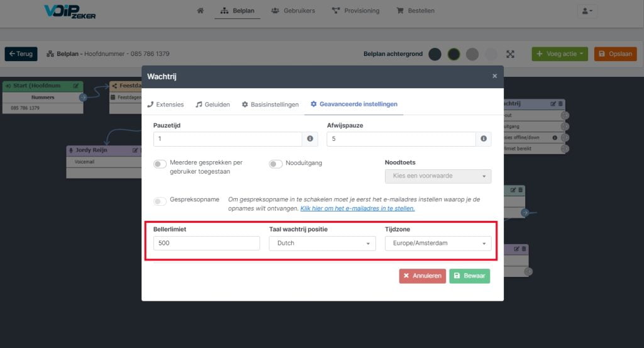Click the Pauzetijd info icon
The width and height of the screenshot is (644, 348).
310,139
